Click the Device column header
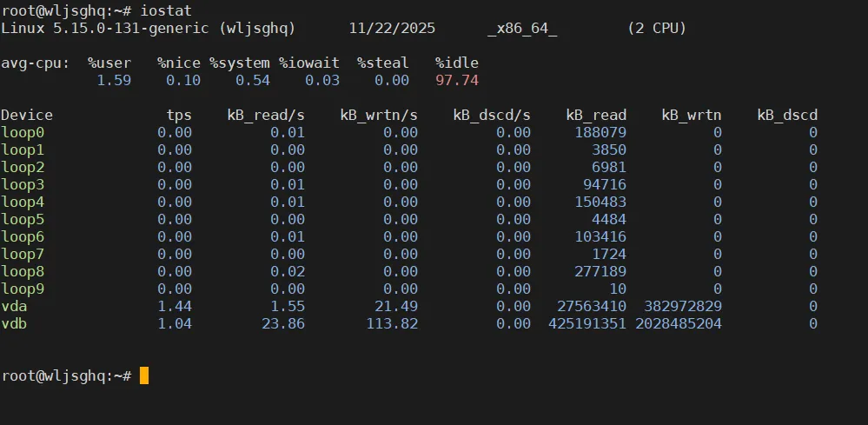 click(x=27, y=115)
